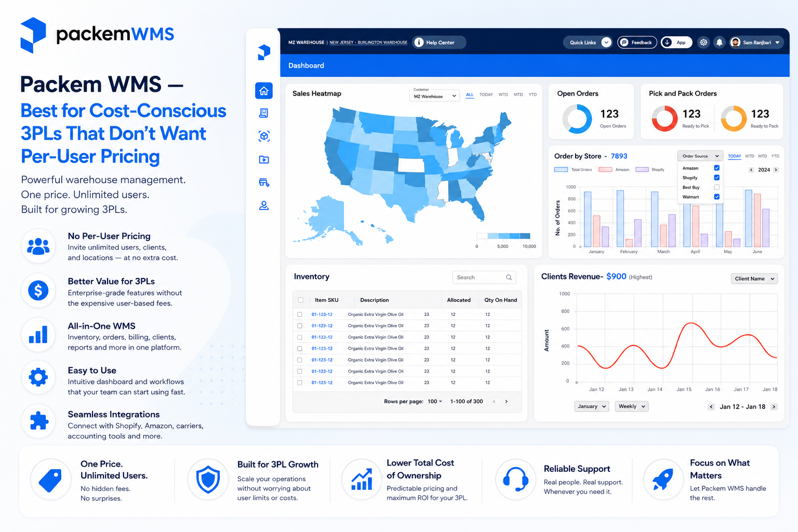Click the Sales Heatmap color scale legend
This screenshot has width=798, height=532.
[503, 236]
